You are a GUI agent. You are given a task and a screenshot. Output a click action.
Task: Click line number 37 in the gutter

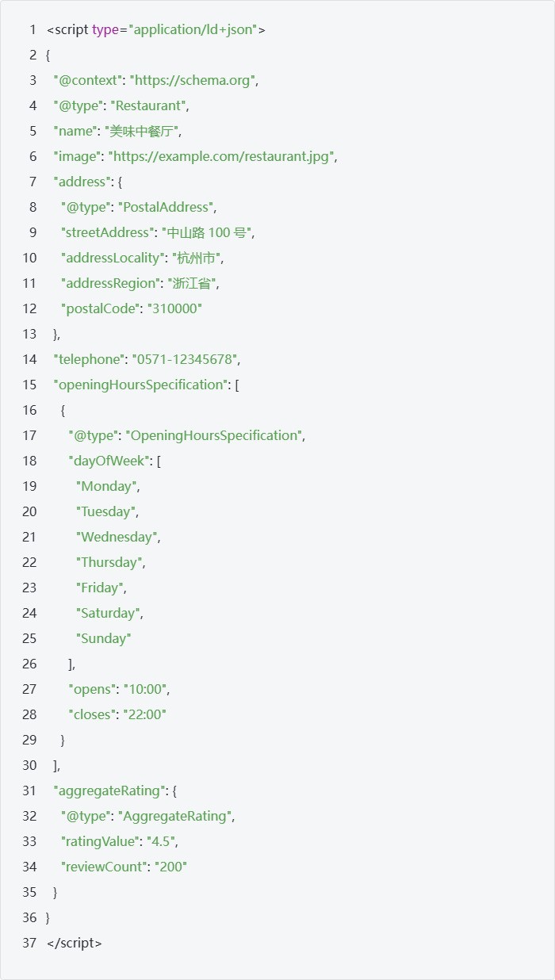pos(29,943)
